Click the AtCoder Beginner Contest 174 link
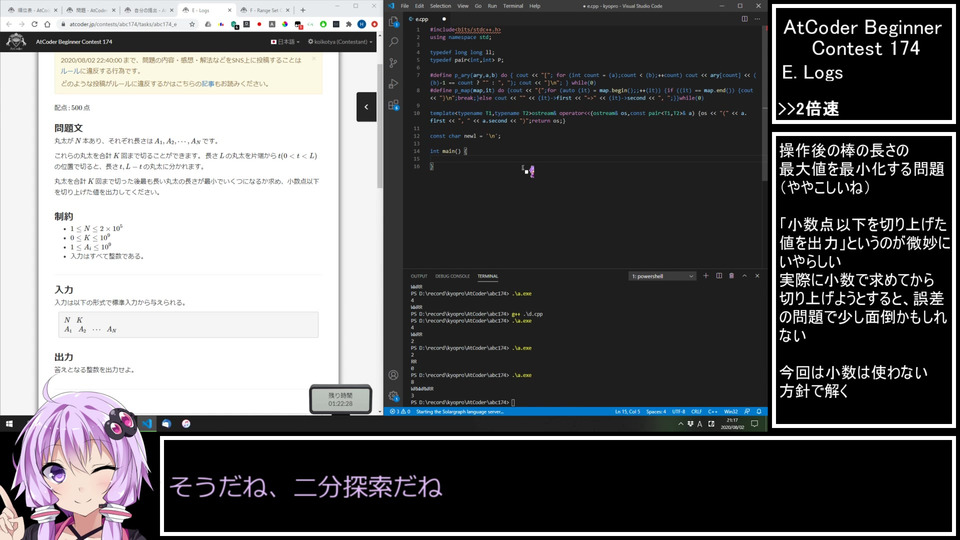This screenshot has height=540, width=960. (x=74, y=42)
